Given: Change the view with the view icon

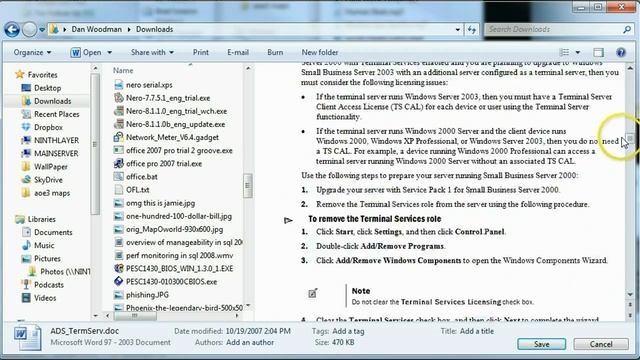Looking at the screenshot, I should pos(564,52).
